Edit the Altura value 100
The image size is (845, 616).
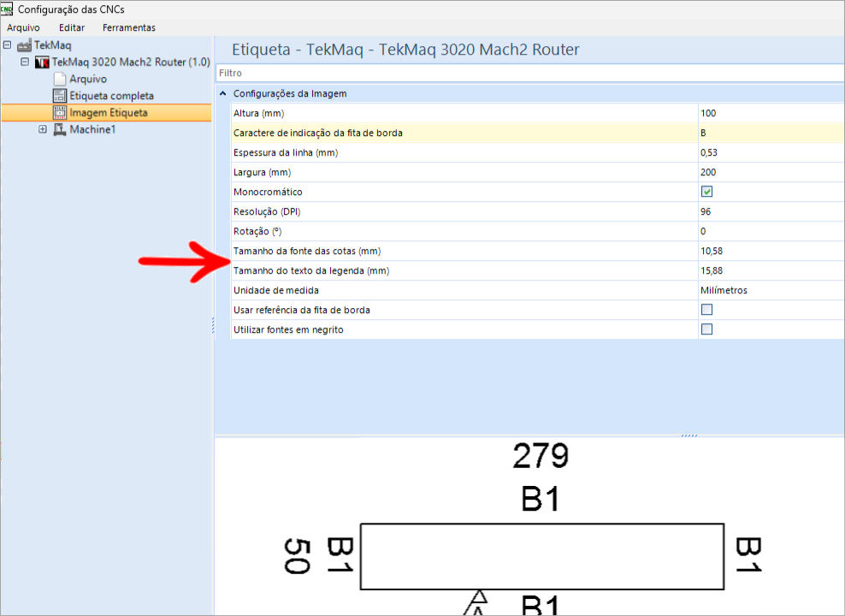(771, 113)
